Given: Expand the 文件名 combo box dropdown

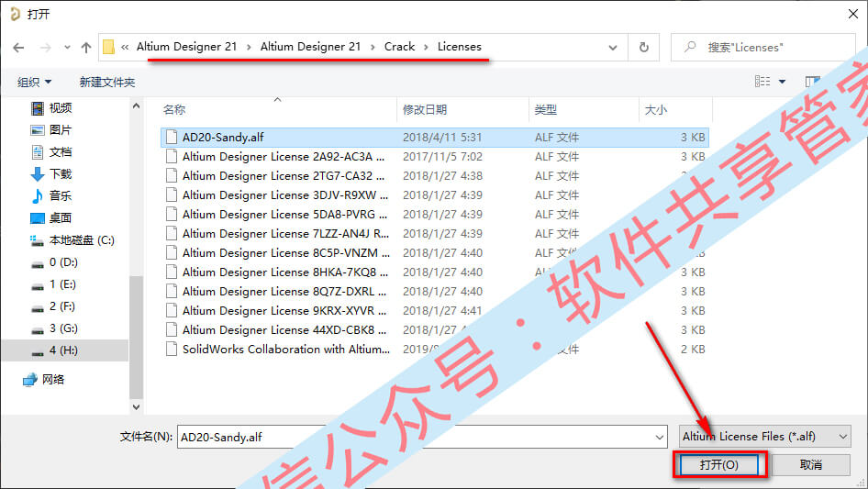Looking at the screenshot, I should [660, 437].
